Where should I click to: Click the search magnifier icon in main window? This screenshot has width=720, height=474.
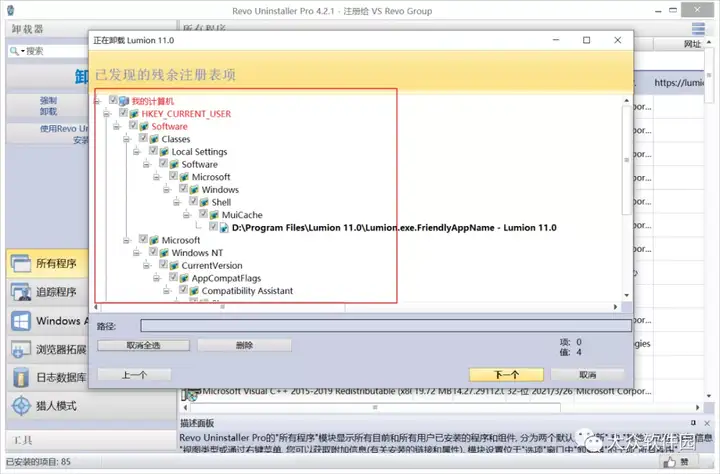14,51
